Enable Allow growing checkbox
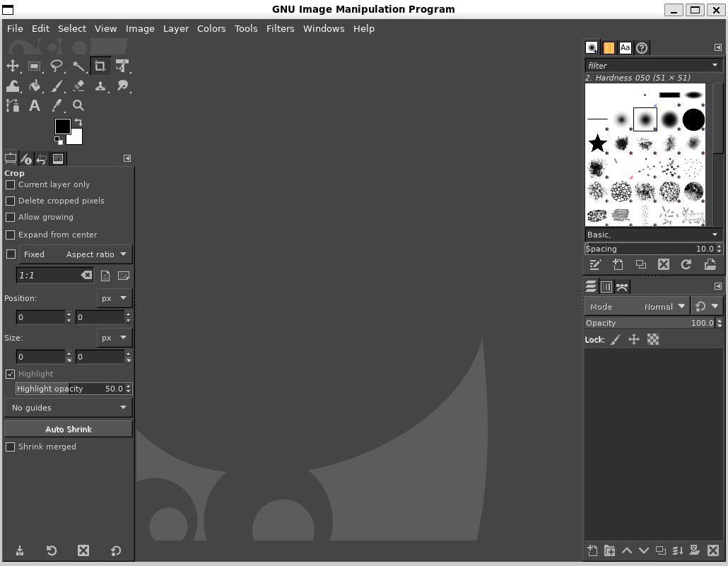This screenshot has height=566, width=728. 10,218
